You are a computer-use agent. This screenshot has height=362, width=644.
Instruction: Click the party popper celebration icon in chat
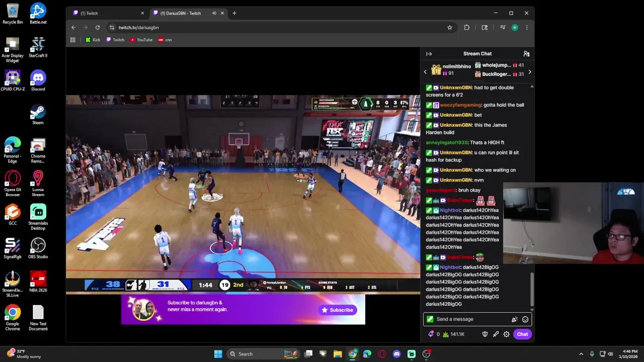514,319
